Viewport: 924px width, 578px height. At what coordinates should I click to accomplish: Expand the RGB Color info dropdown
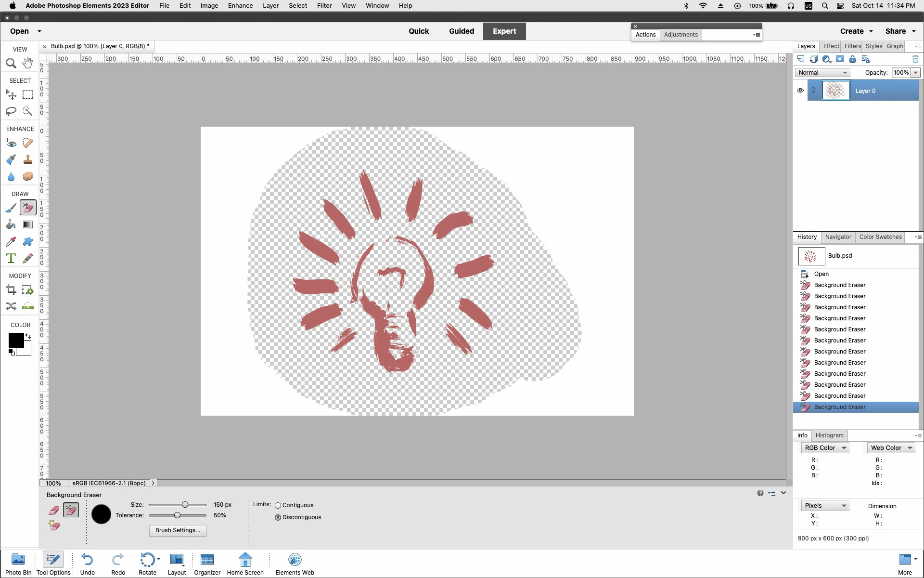point(825,448)
